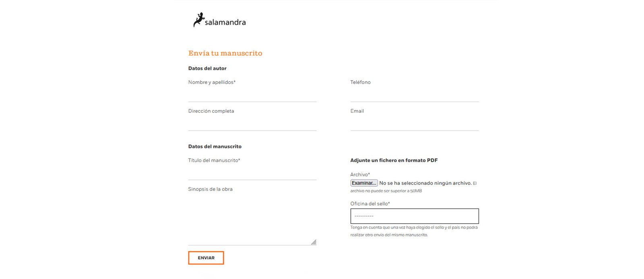Click Examinar to choose a PDF file
Viewport: 644px width, 279px height.
click(363, 183)
